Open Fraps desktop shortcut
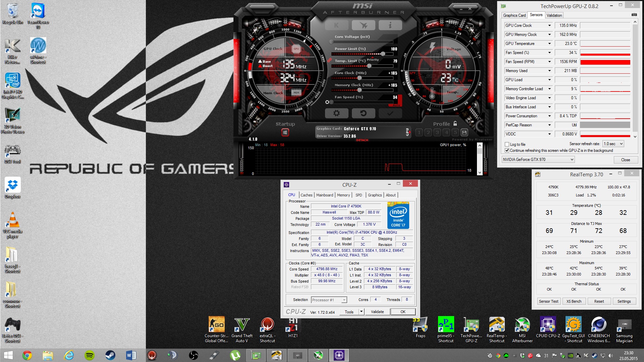 (x=420, y=327)
